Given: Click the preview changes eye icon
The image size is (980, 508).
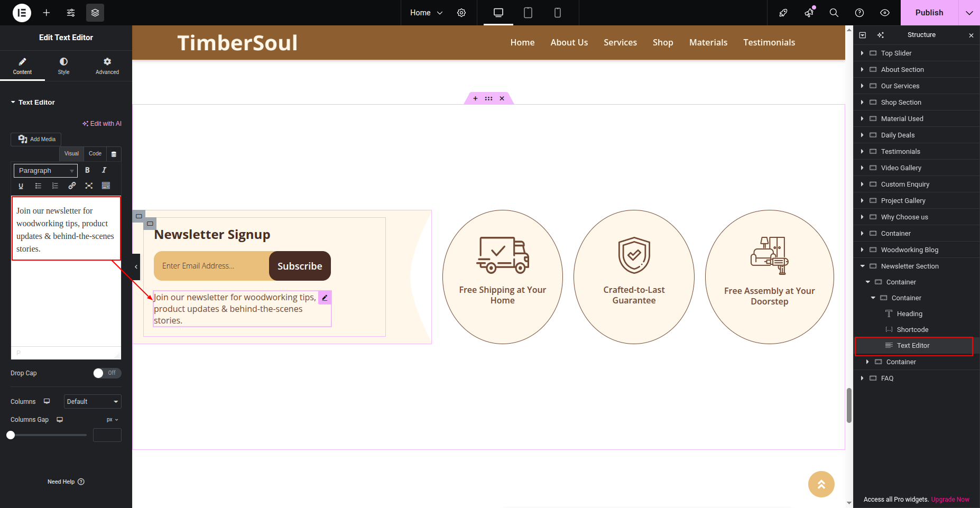Looking at the screenshot, I should pyautogui.click(x=885, y=13).
